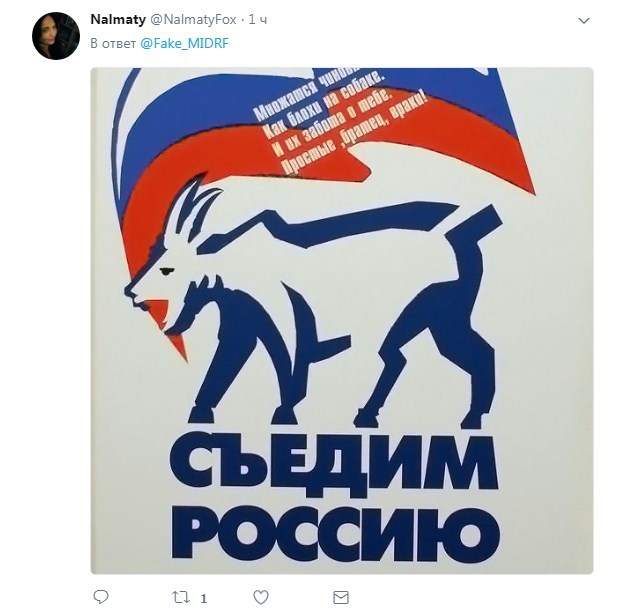Screen dimensions: 623x613
Task: Click the РОССИЮ text on poster
Action: [336, 534]
